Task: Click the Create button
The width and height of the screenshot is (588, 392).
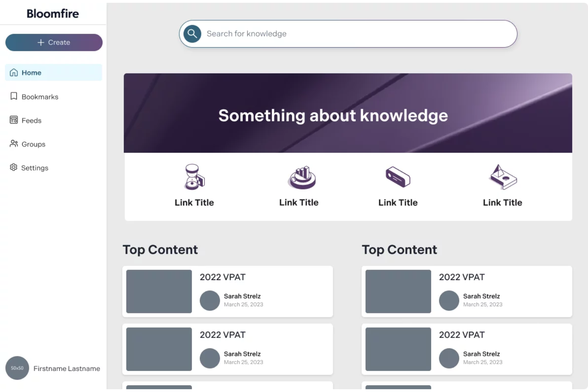Action: (x=54, y=42)
